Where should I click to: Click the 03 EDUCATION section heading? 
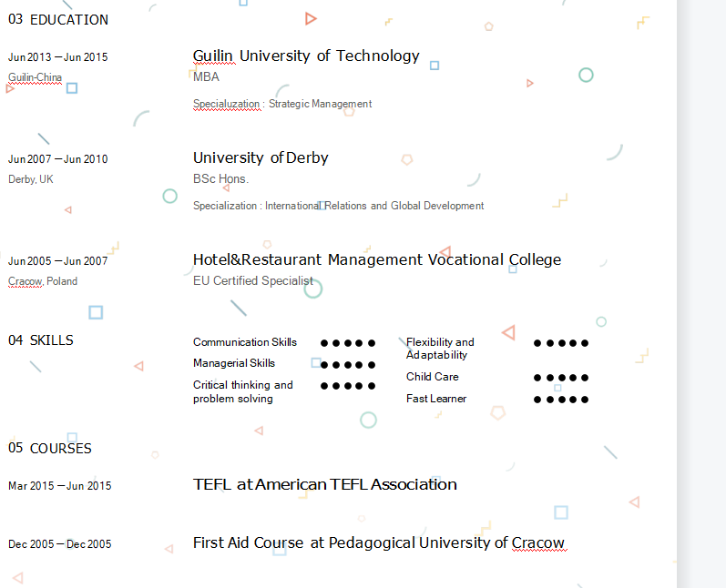coord(58,20)
